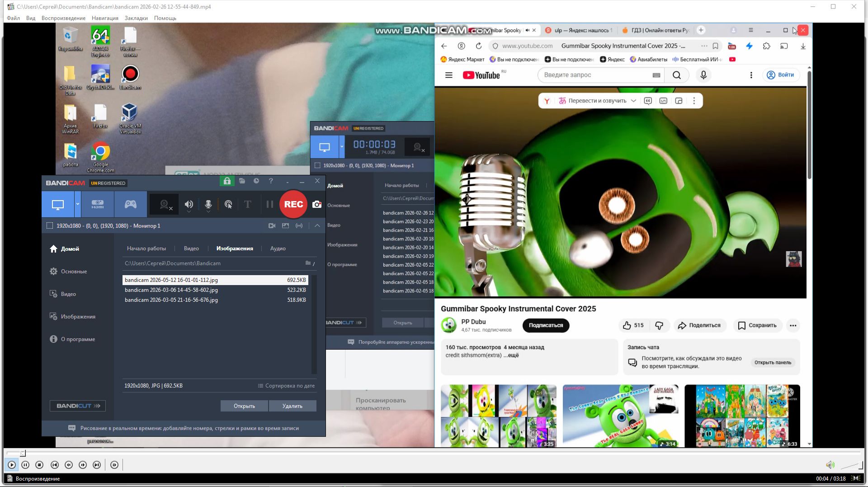Open the Сортировка по дате sort dropdown
This screenshot has width=868, height=487.
click(x=286, y=386)
